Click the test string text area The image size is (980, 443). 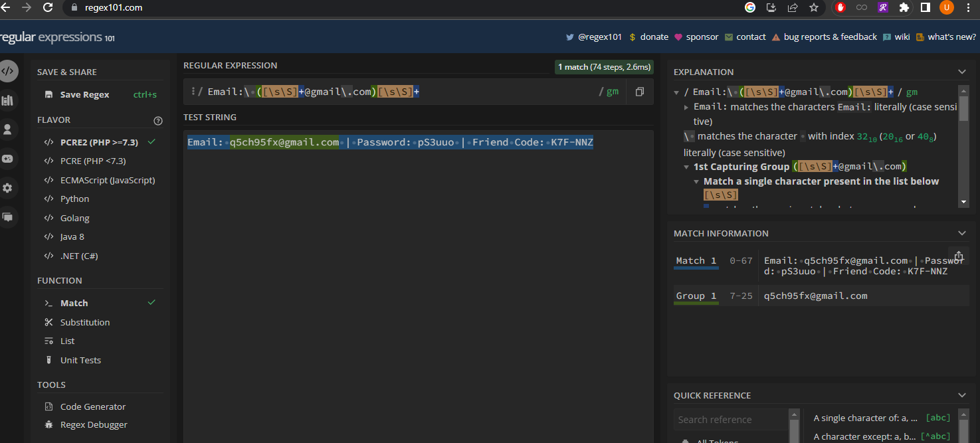(419, 286)
